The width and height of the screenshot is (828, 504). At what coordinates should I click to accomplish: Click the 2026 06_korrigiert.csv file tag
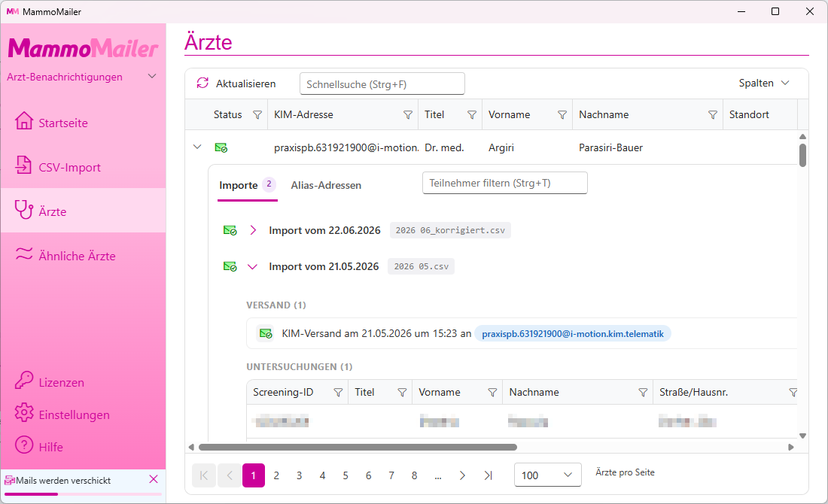tap(450, 230)
